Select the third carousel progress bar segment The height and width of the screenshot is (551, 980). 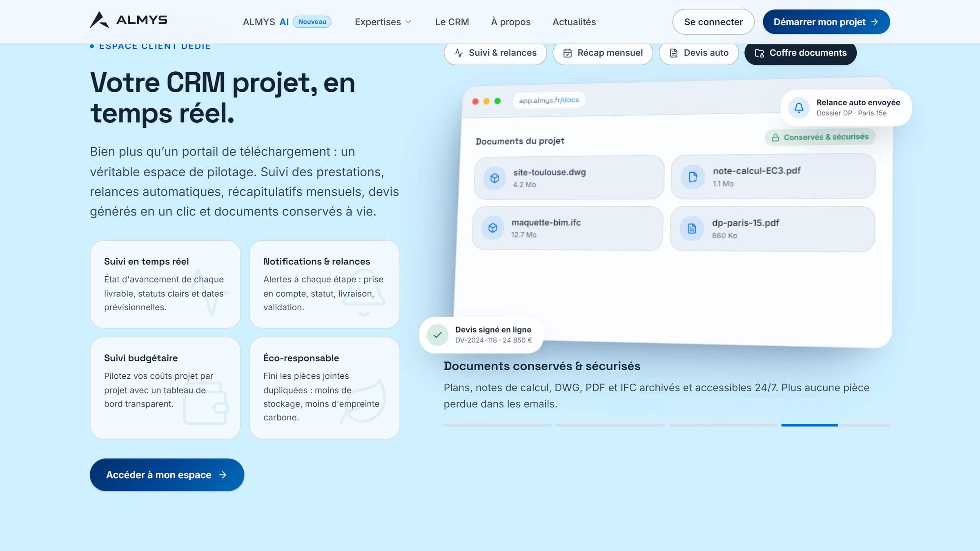click(x=723, y=425)
